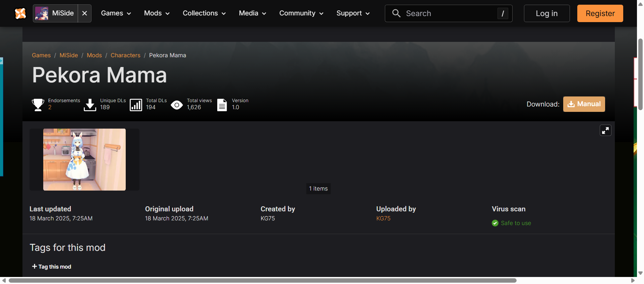644x284 pixels.
Task: Click the Tags for this mod heading
Action: pyautogui.click(x=67, y=247)
